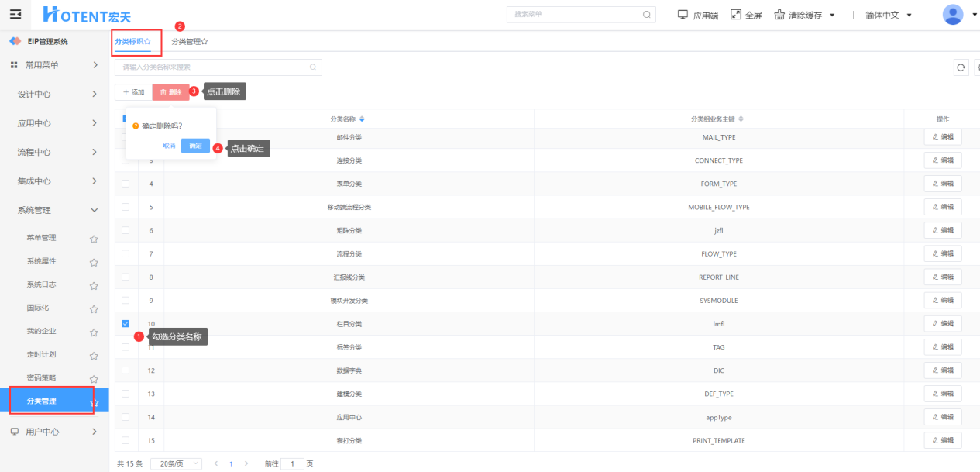Screen dimensions: 980x472
Task: Check the row 7 流程分类 checkbox
Action: coord(126,253)
